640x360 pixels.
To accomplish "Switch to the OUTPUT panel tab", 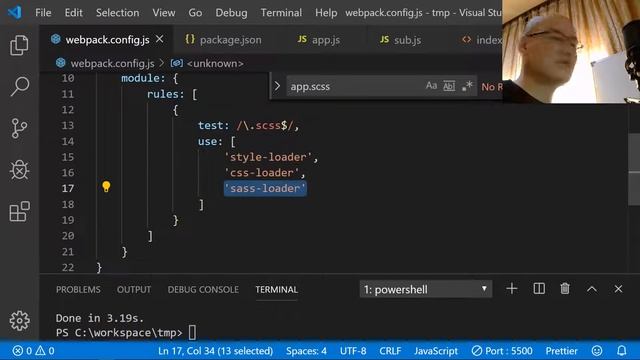I will 134,289.
